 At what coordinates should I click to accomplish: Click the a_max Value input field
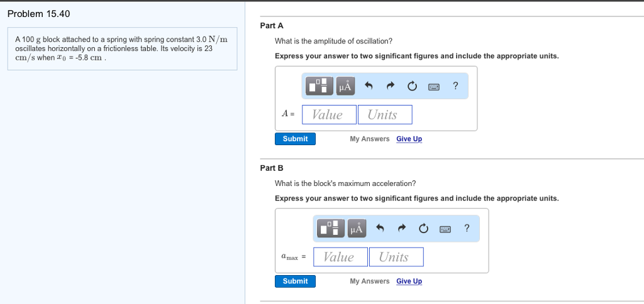pyautogui.click(x=340, y=257)
